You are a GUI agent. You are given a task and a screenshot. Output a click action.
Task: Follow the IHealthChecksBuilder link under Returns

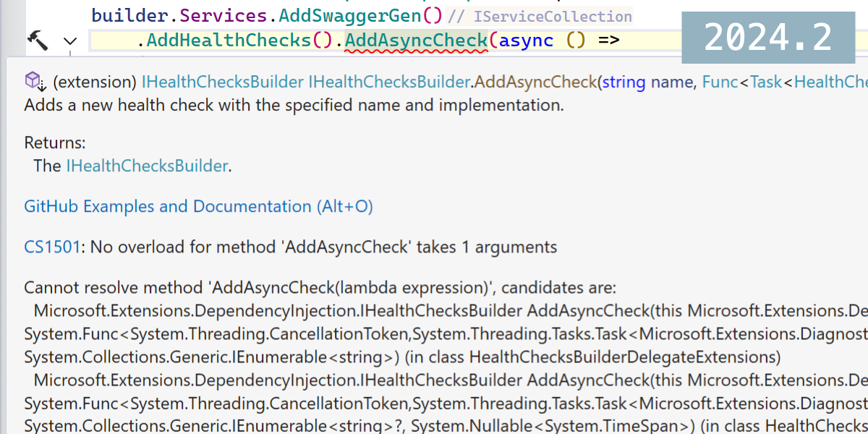(147, 166)
